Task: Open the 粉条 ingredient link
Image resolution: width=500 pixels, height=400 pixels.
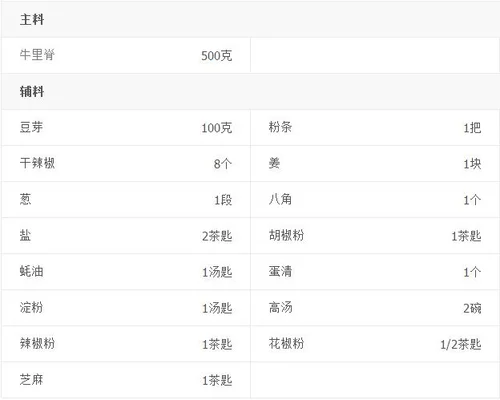Action: (280, 127)
